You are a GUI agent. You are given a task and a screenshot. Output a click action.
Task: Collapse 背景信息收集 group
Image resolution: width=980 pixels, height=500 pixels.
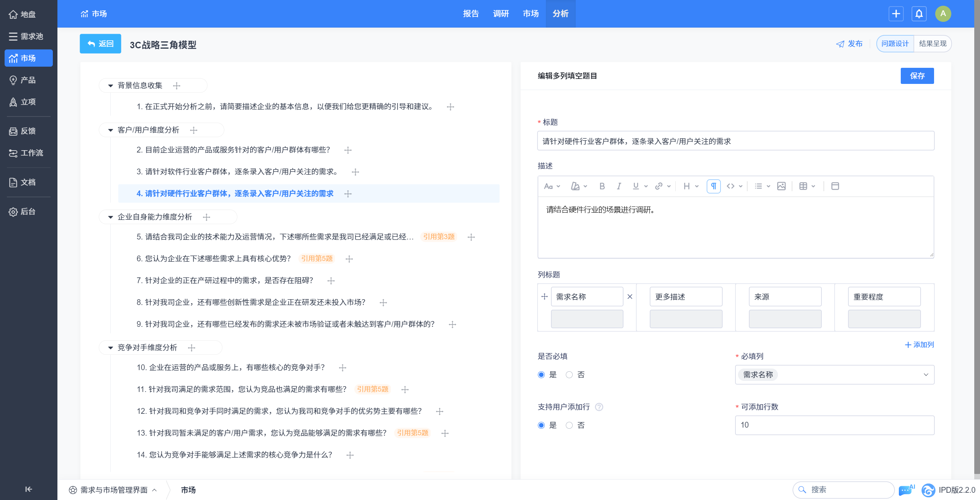point(110,86)
